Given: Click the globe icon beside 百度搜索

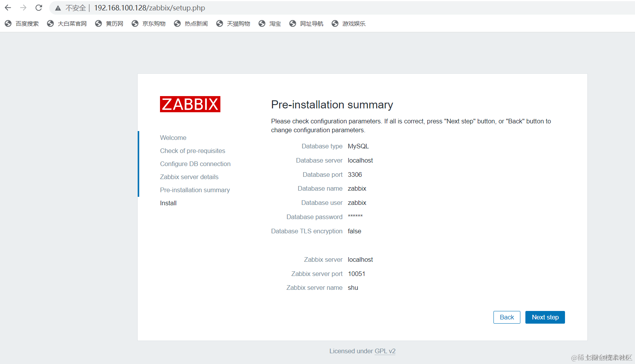Looking at the screenshot, I should click(8, 23).
